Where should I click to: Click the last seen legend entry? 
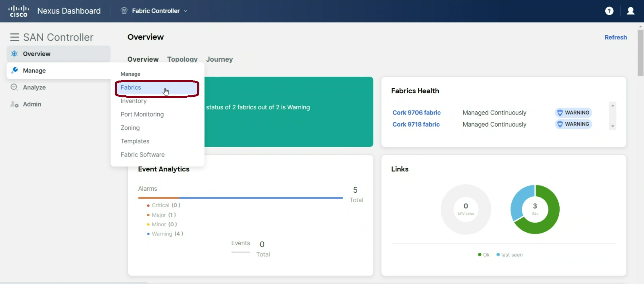pyautogui.click(x=510, y=255)
